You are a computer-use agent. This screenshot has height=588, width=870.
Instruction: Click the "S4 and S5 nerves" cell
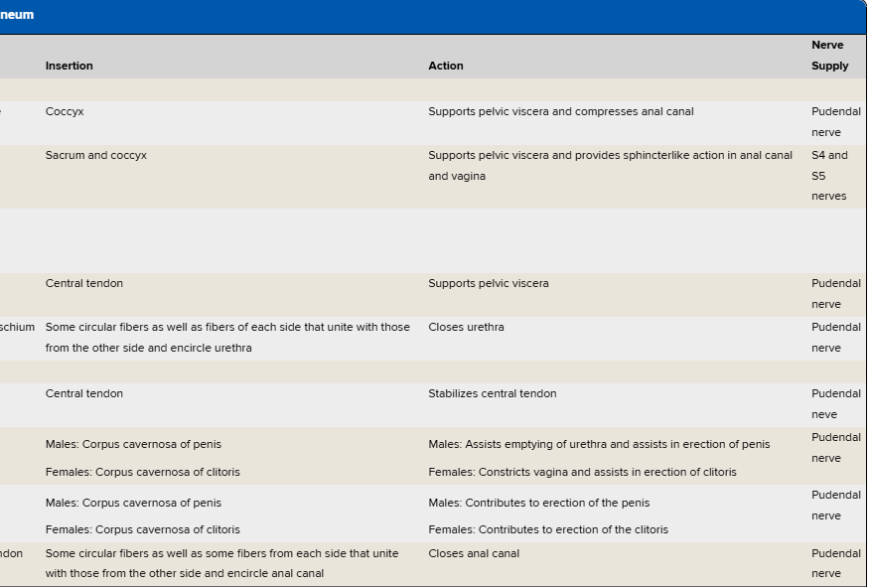[829, 176]
